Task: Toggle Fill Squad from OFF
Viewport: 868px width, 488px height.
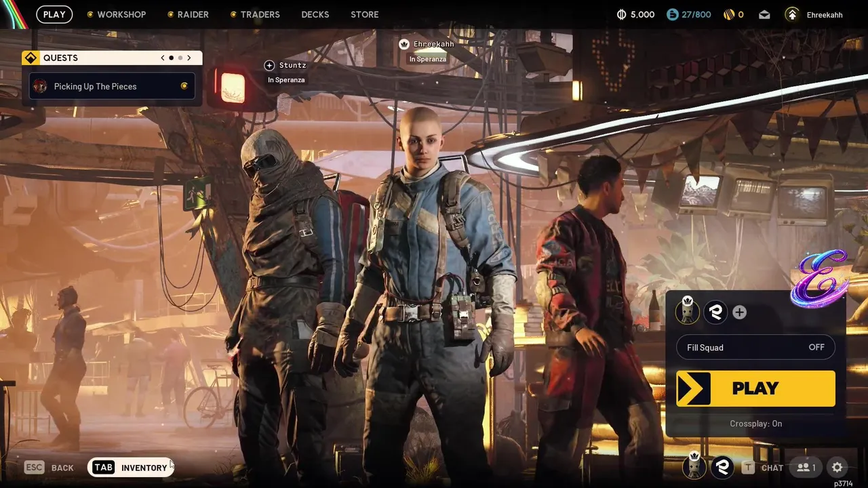Action: pyautogui.click(x=755, y=347)
